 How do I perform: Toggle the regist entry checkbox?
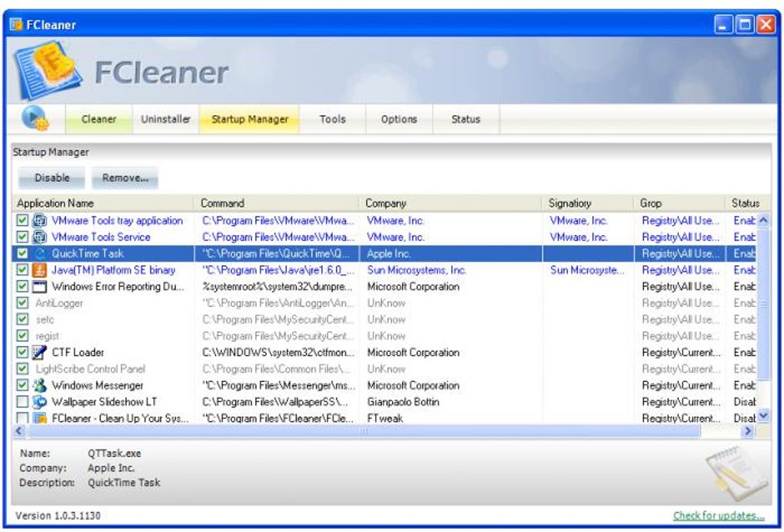click(22, 336)
